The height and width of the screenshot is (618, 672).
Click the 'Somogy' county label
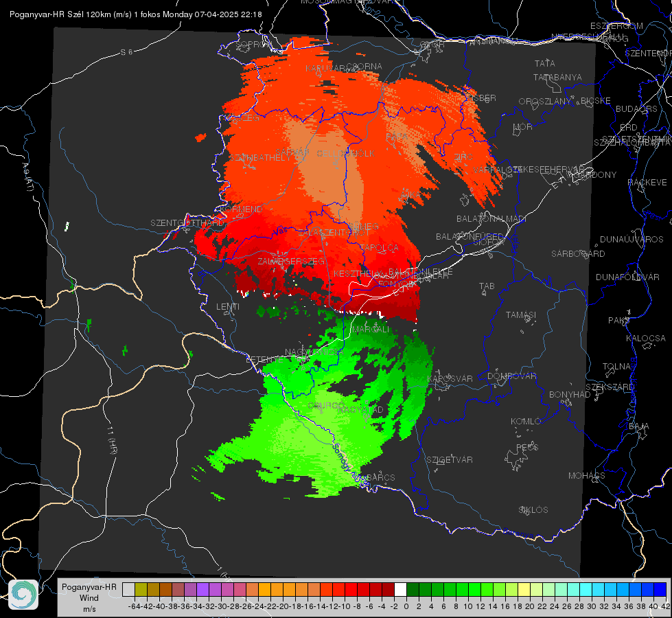coord(341,457)
